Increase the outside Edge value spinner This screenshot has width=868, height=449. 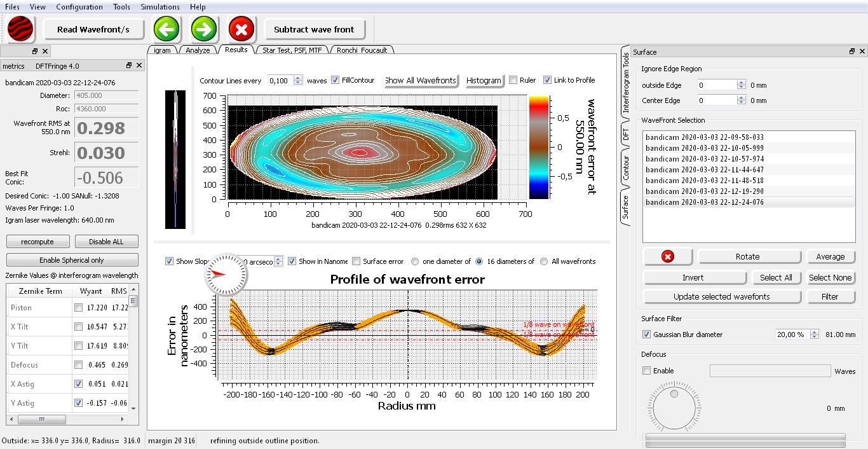point(741,83)
